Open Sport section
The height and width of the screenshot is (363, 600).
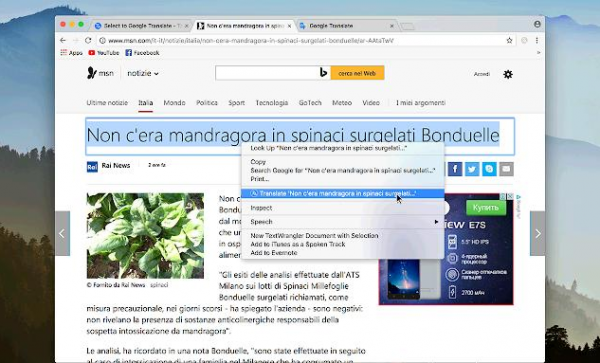(x=236, y=103)
